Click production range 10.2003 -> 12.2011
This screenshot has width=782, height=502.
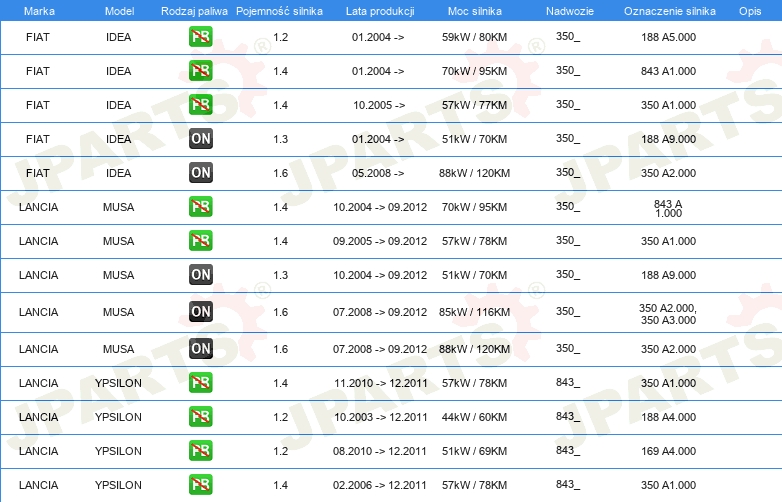[x=381, y=417]
